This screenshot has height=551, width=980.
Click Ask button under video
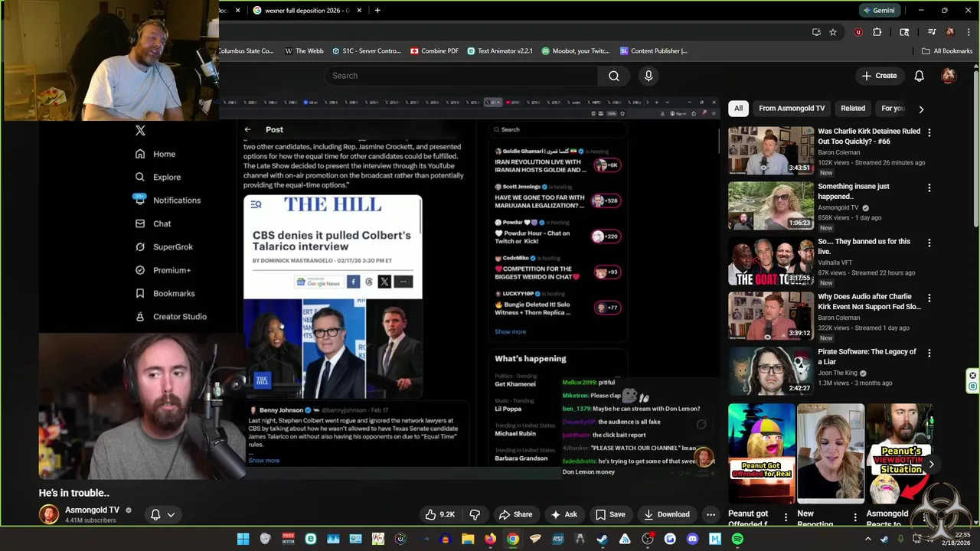point(564,514)
